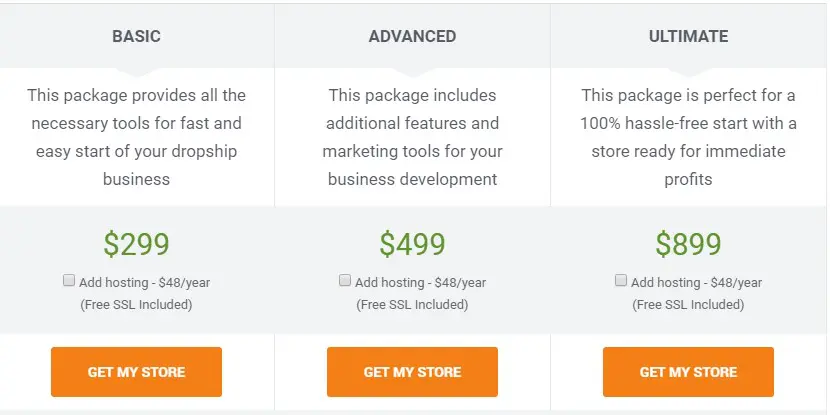Click Basic package description text
The width and height of the screenshot is (830, 415).
[136, 137]
